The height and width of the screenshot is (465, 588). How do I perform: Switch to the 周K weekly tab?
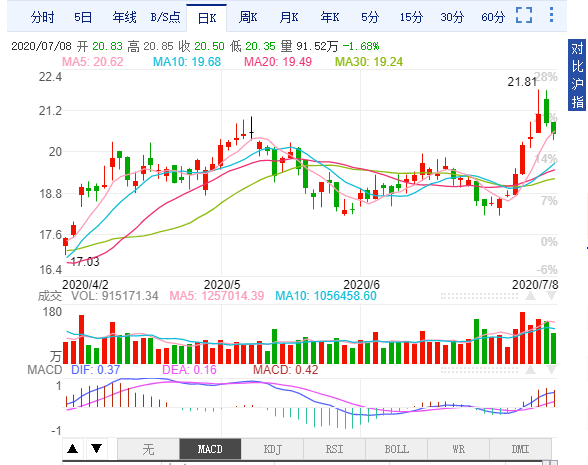tap(248, 17)
